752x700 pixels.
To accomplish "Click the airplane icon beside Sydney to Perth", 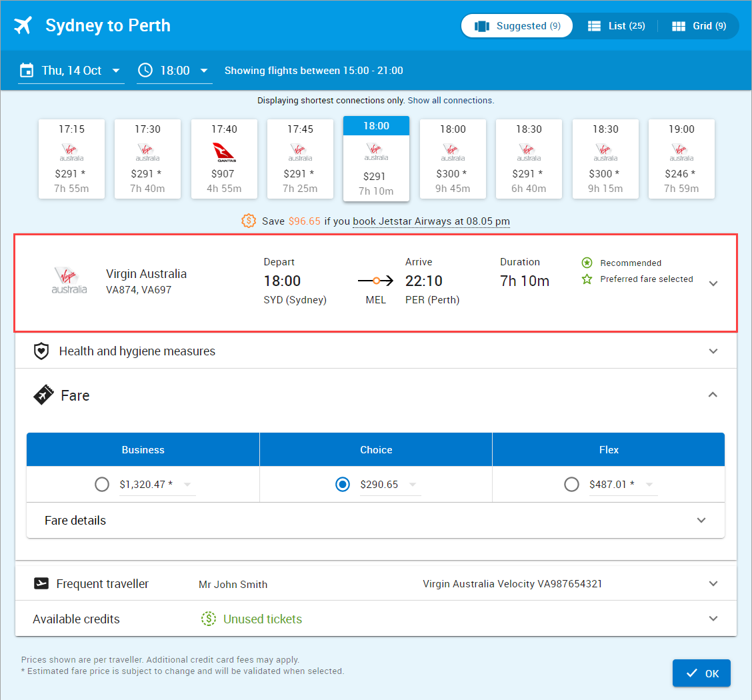I will click(23, 25).
